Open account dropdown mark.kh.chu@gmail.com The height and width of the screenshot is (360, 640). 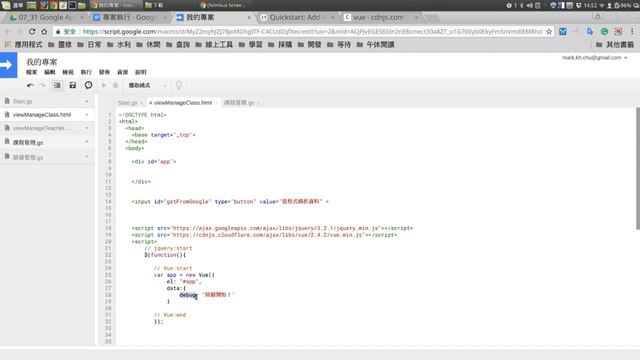[594, 58]
